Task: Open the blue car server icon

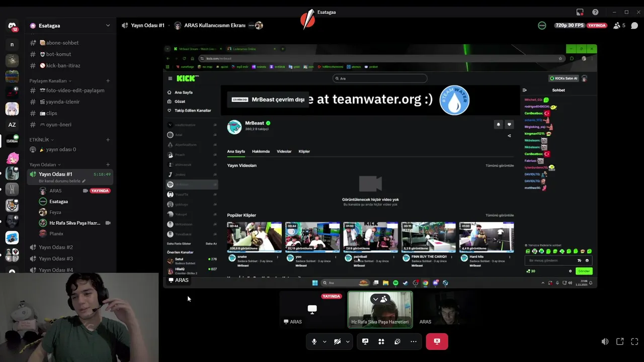Action: [12, 237]
